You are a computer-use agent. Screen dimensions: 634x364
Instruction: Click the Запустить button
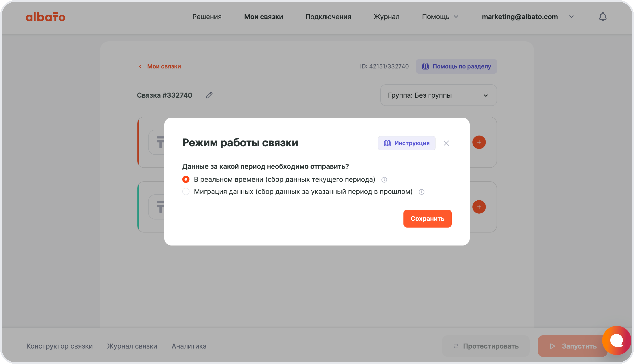click(x=572, y=346)
